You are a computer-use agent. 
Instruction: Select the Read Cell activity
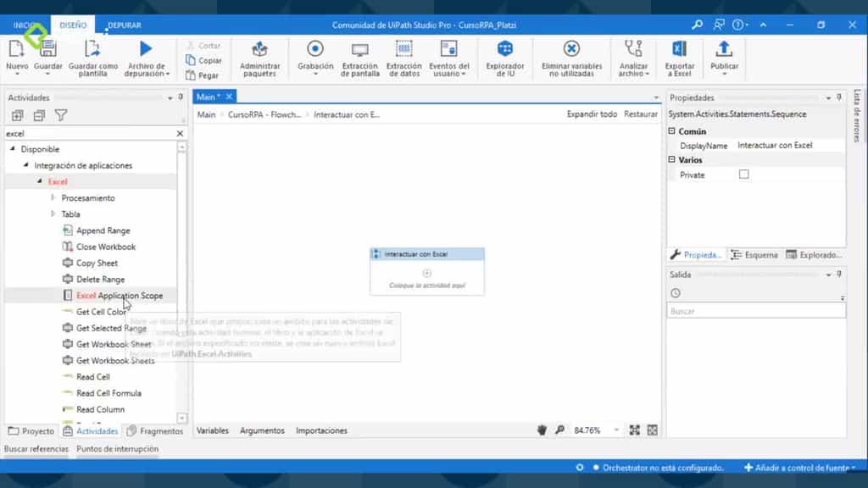click(x=93, y=377)
